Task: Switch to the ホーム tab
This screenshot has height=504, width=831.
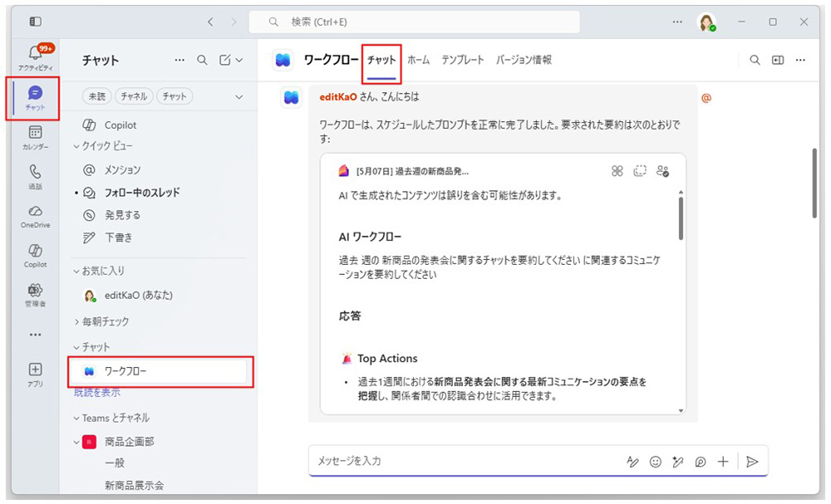Action: [418, 61]
